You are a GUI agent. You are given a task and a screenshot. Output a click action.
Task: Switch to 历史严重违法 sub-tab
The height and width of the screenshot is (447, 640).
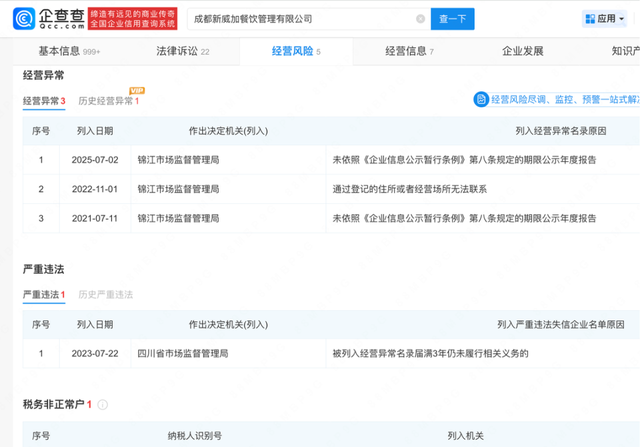(x=105, y=295)
